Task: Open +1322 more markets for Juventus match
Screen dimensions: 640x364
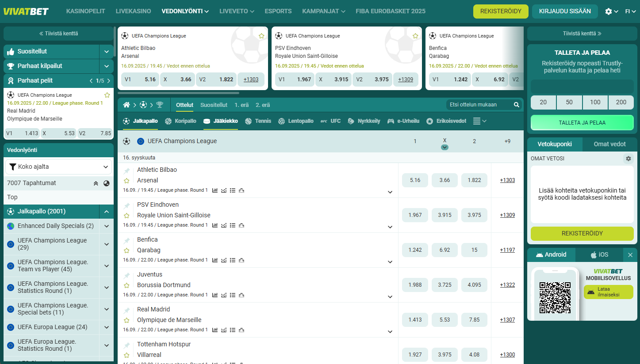Action: tap(507, 285)
